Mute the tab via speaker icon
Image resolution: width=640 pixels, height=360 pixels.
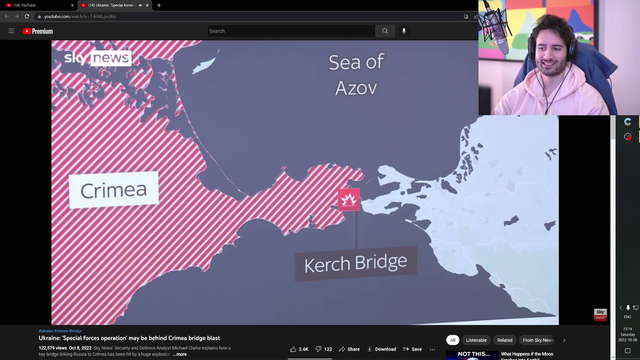pyautogui.click(x=140, y=5)
